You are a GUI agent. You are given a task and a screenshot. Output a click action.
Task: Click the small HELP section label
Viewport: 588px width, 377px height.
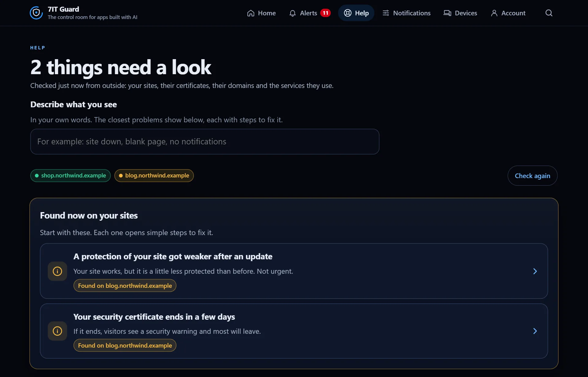pos(38,48)
